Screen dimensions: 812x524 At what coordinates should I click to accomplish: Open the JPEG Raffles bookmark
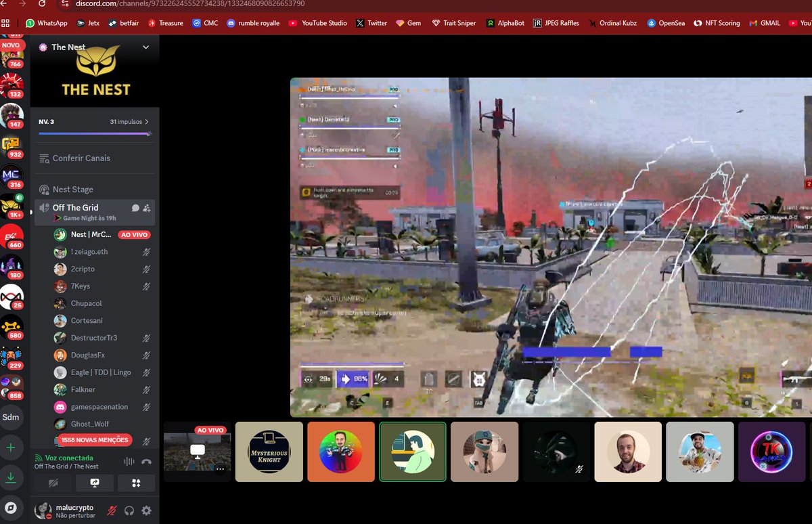(556, 22)
